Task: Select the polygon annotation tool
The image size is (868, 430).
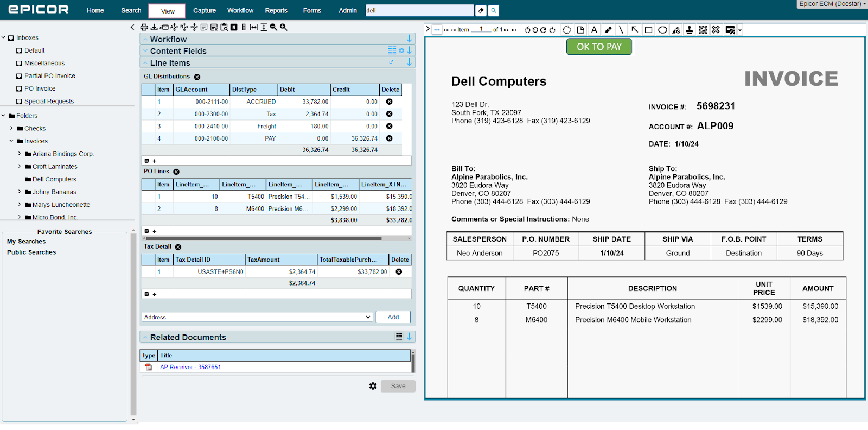Action: tap(567, 30)
